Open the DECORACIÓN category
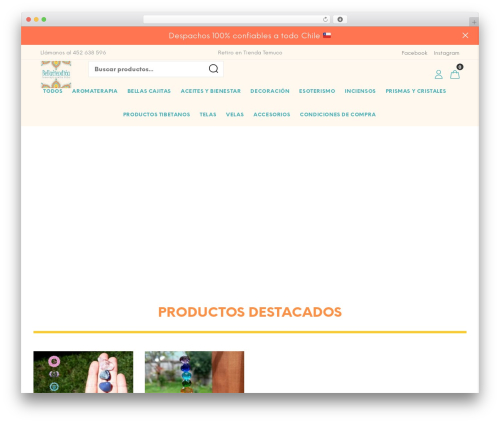The width and height of the screenshot is (500, 423). pos(270,91)
